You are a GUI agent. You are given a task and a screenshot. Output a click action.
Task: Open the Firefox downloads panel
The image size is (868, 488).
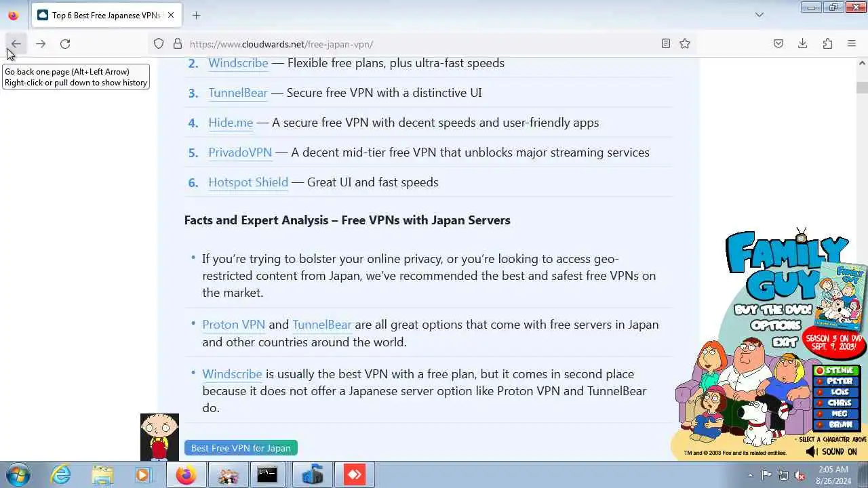click(803, 44)
